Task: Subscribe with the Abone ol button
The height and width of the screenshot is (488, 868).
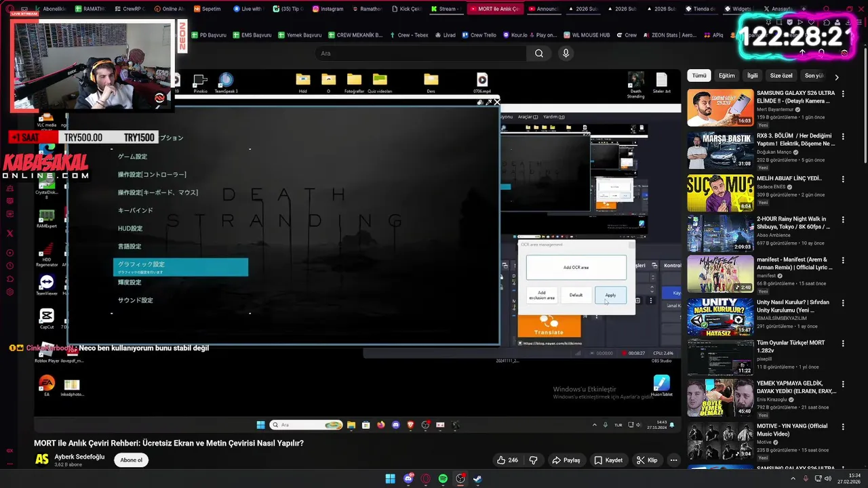Action: point(131,460)
